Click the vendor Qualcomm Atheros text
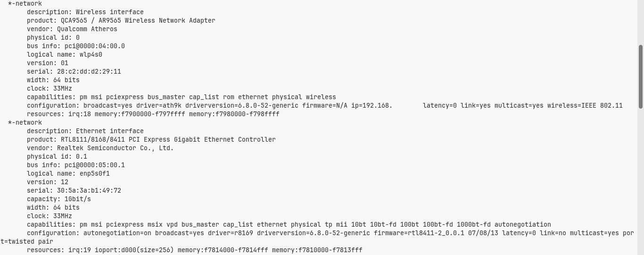Image resolution: width=644 pixels, height=255 pixels. pos(87,29)
